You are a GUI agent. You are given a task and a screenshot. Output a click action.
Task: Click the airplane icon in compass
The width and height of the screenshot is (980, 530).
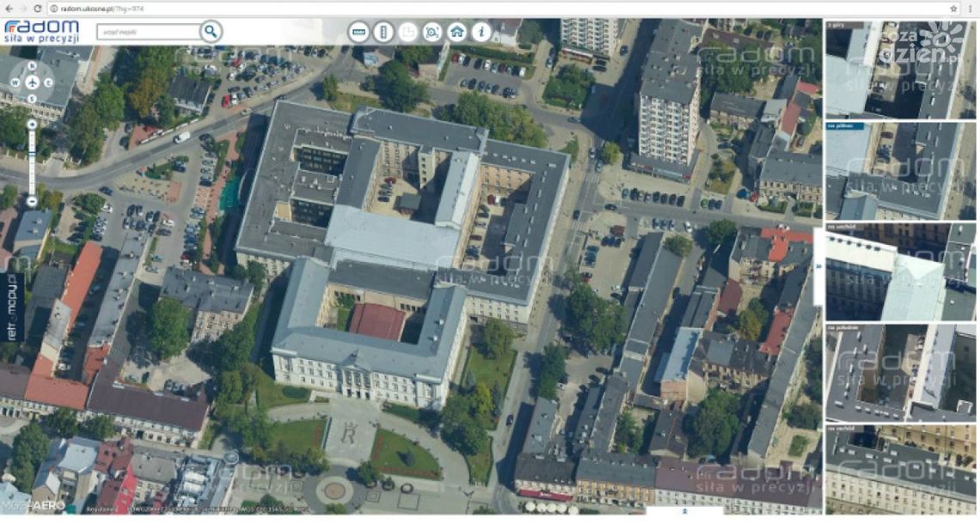click(x=32, y=82)
